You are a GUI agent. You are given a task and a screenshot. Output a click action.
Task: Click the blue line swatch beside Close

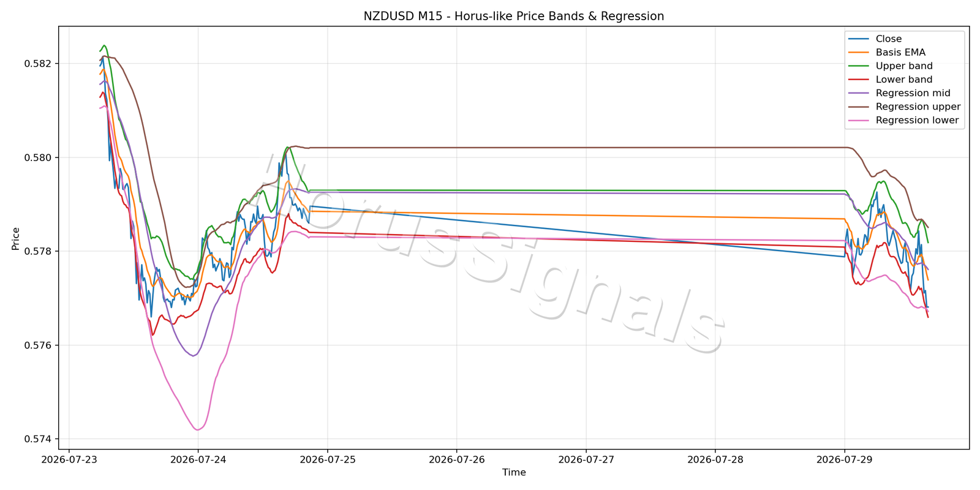pyautogui.click(x=859, y=39)
